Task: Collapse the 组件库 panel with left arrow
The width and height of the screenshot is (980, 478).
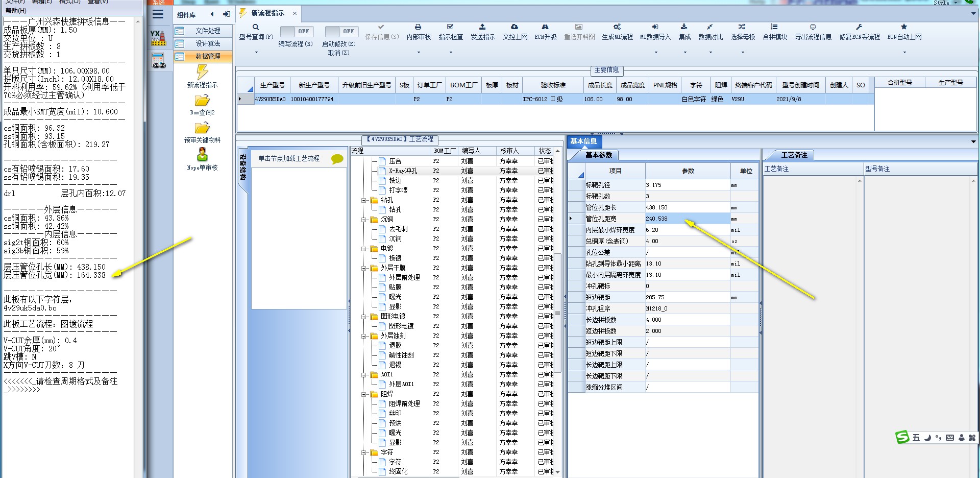Action: pyautogui.click(x=212, y=14)
